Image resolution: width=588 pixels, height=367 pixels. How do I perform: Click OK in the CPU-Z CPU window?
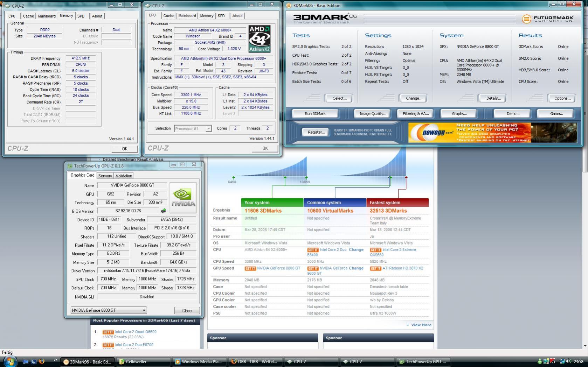point(265,148)
